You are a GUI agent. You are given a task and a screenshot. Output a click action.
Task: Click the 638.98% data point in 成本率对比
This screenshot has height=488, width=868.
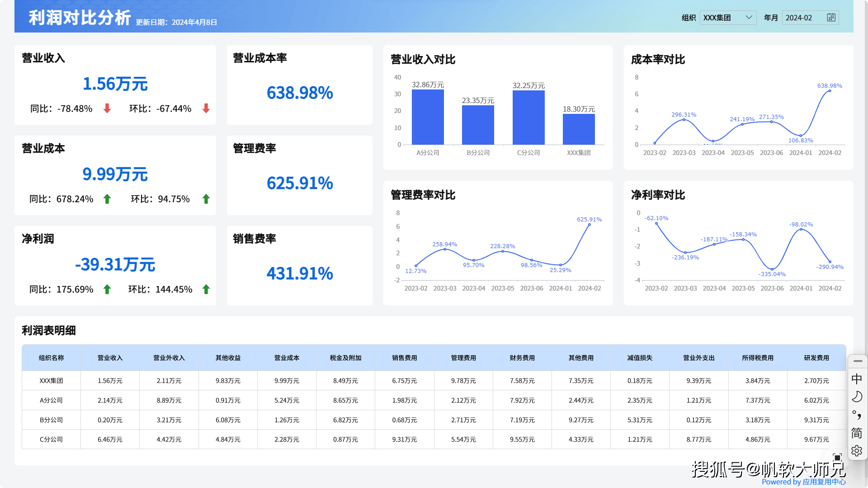830,91
